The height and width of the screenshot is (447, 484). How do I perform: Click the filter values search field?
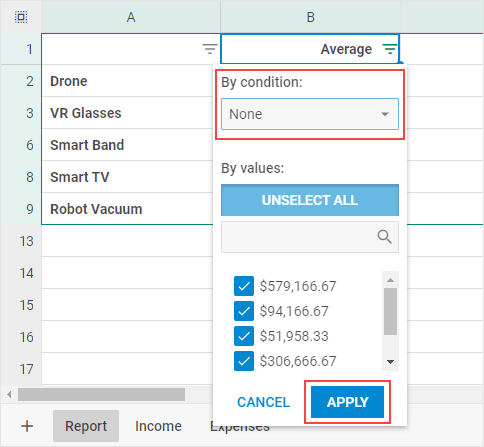tap(310, 237)
